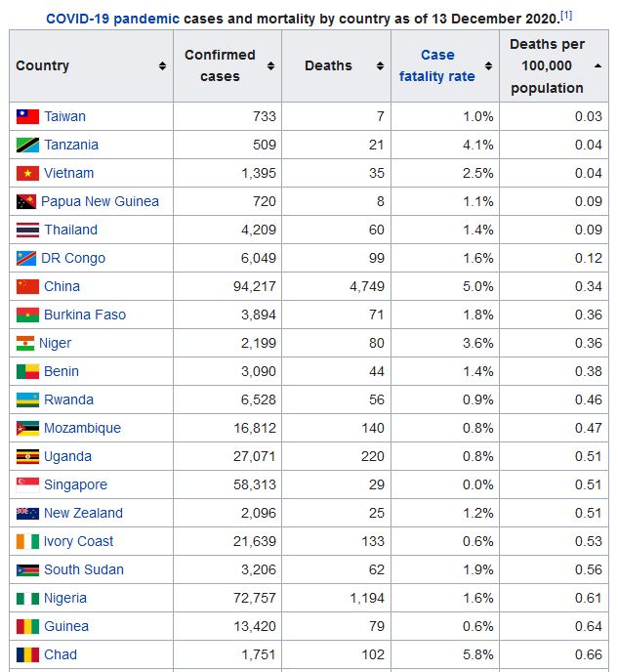Viewport: 618px width, 672px height.
Task: Open the Tanzania country link
Action: coord(71,145)
